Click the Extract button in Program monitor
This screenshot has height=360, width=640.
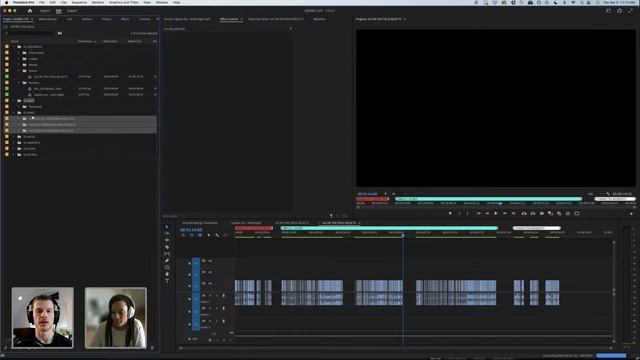(533, 213)
